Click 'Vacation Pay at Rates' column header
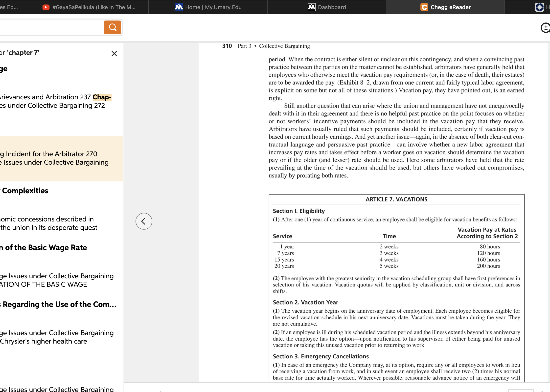The height and width of the screenshot is (392, 550). [x=487, y=230]
